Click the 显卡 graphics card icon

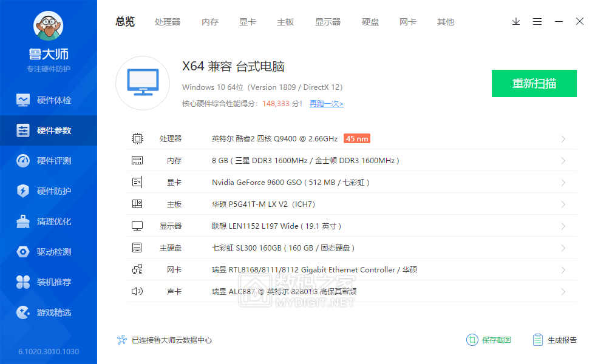pos(137,183)
